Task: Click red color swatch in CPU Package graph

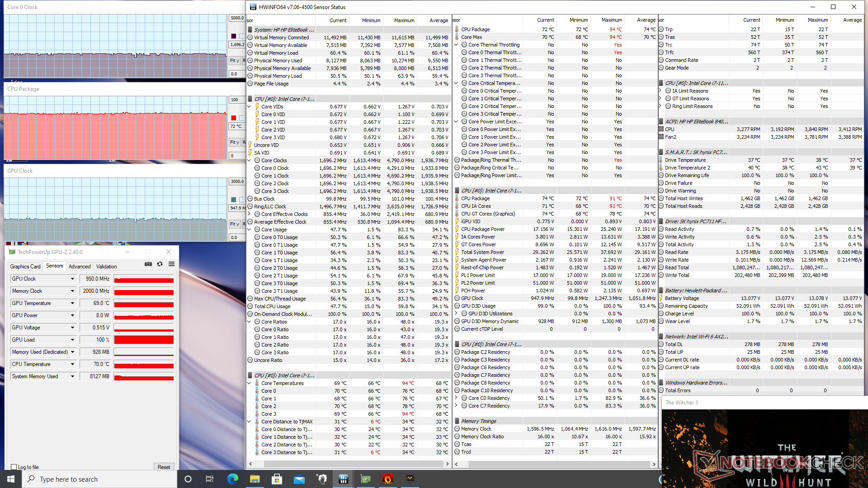Action: (x=234, y=118)
